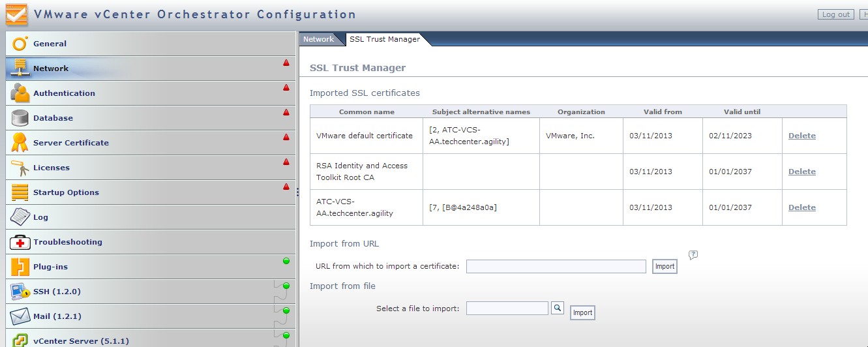
Task: Open the help tooltip icon near Import
Action: 693,255
